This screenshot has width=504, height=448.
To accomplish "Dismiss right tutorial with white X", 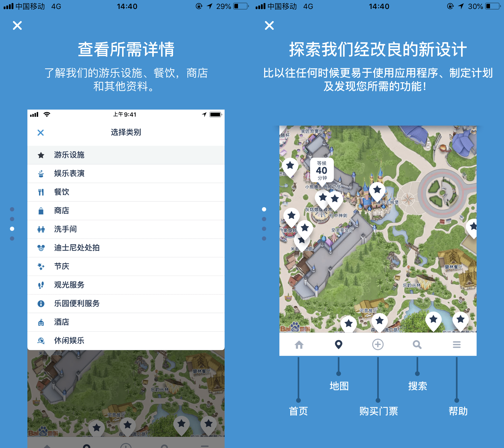I will [269, 25].
